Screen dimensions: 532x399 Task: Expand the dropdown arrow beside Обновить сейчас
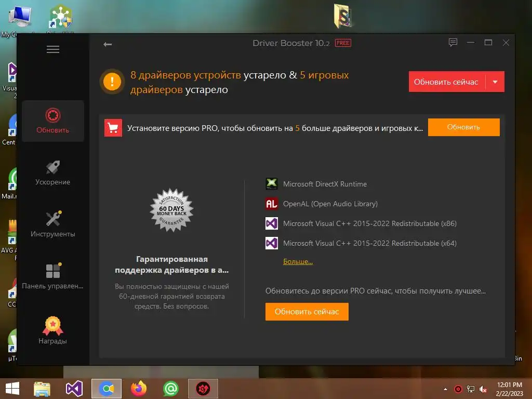point(495,82)
